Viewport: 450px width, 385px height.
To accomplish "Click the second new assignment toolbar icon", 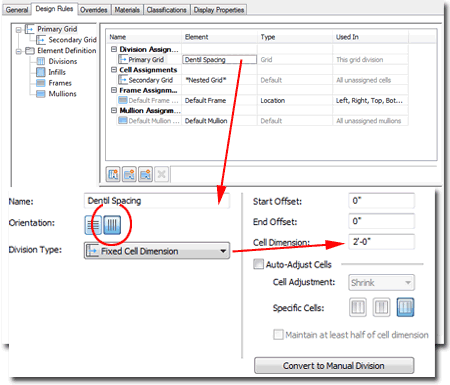I will pyautogui.click(x=129, y=174).
